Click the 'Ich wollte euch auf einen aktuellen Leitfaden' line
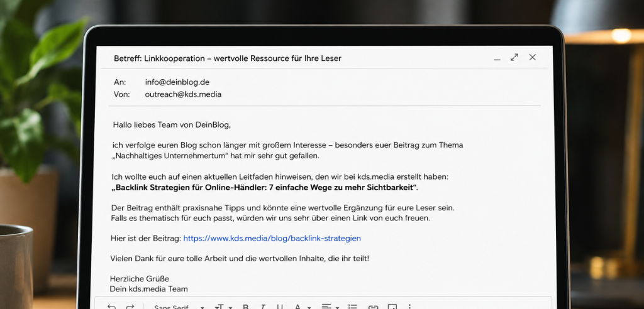 (x=280, y=177)
